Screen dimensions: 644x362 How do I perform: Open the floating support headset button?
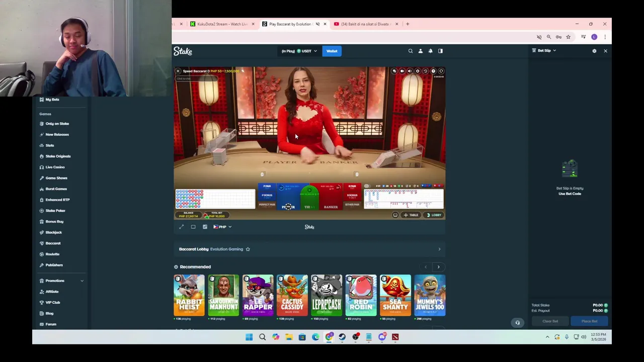[517, 323]
